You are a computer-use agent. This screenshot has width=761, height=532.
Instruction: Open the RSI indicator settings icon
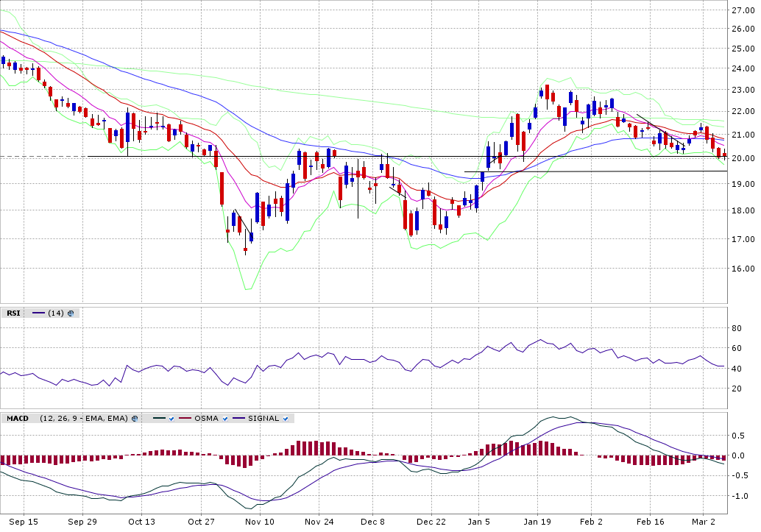(x=71, y=313)
